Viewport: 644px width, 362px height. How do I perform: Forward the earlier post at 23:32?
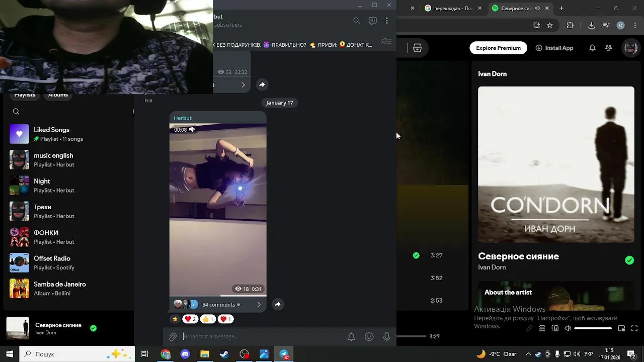[262, 84]
